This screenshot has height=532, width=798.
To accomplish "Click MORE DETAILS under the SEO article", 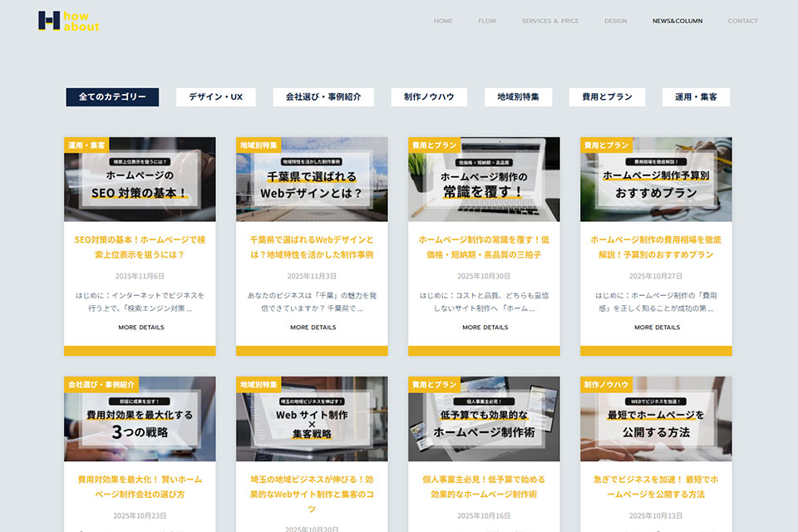I will [140, 328].
